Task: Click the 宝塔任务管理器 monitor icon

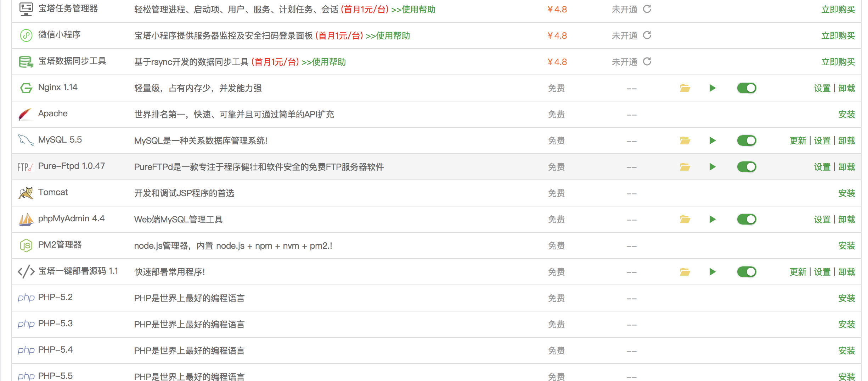Action: click(x=26, y=9)
